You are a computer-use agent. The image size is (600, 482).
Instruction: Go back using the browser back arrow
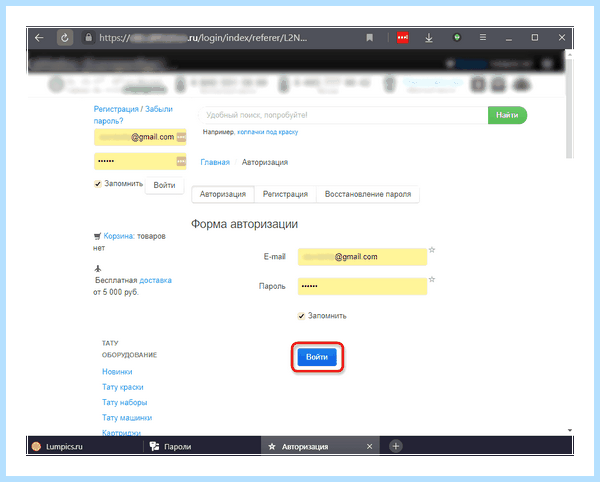point(39,37)
